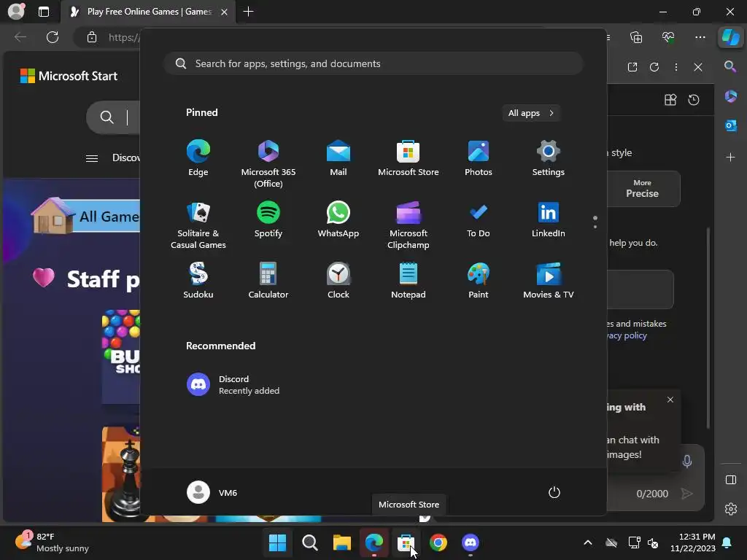Open Microsoft Store in pinned apps
Screen dimensions: 747x560
(x=409, y=158)
